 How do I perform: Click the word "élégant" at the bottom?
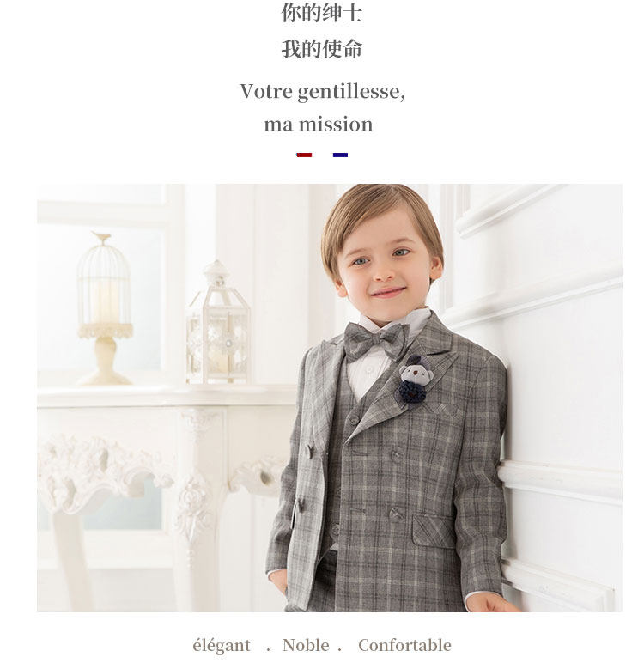[x=222, y=646]
